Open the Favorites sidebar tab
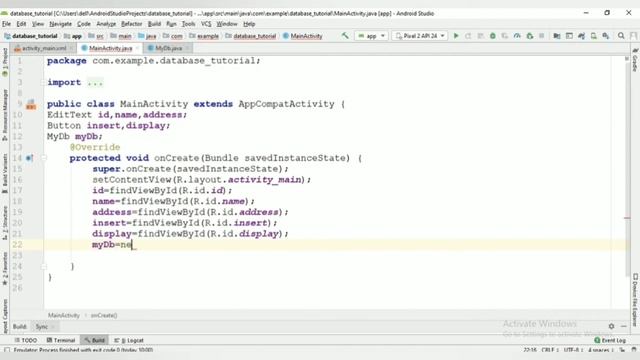 pos(5,269)
